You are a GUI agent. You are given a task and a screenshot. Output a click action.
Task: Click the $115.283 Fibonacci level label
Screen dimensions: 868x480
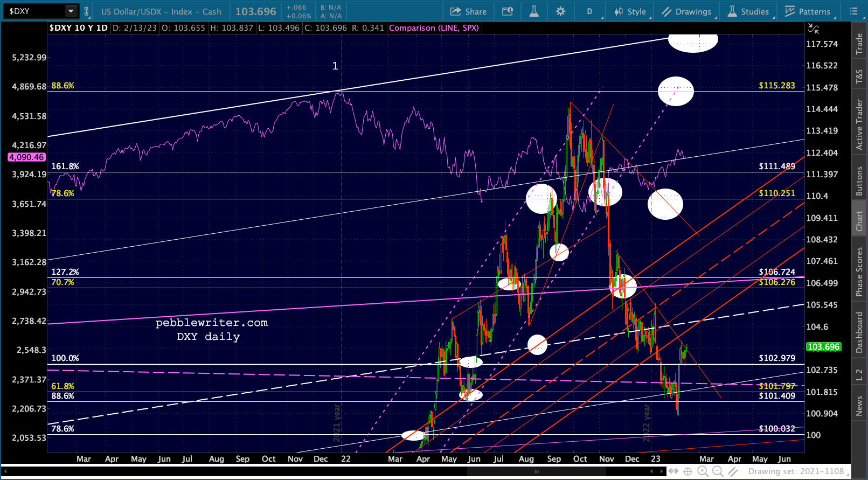[x=777, y=85]
